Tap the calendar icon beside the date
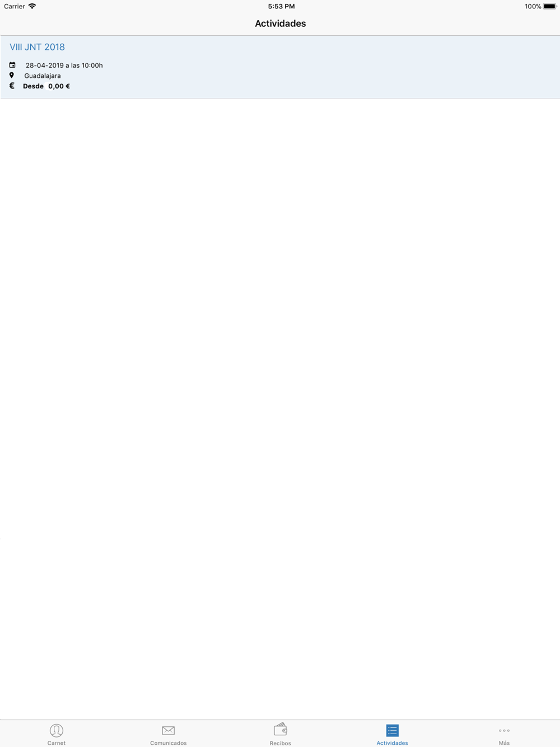Screen dimensions: 560x747 point(12,65)
